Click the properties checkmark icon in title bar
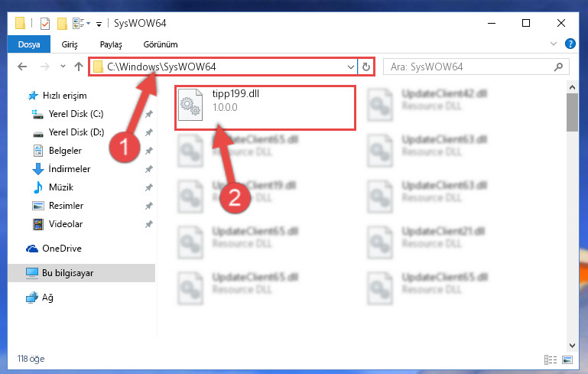This screenshot has width=588, height=374. click(44, 23)
